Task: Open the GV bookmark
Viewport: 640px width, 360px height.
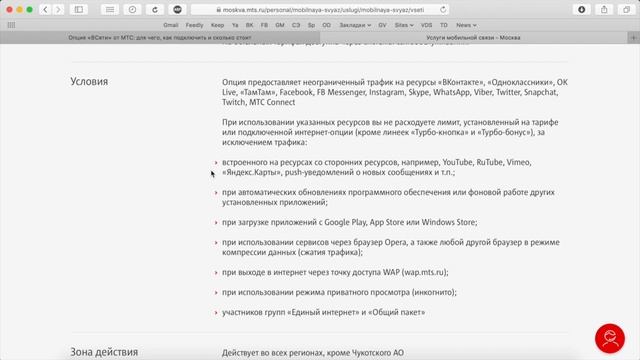Action: pos(382,25)
